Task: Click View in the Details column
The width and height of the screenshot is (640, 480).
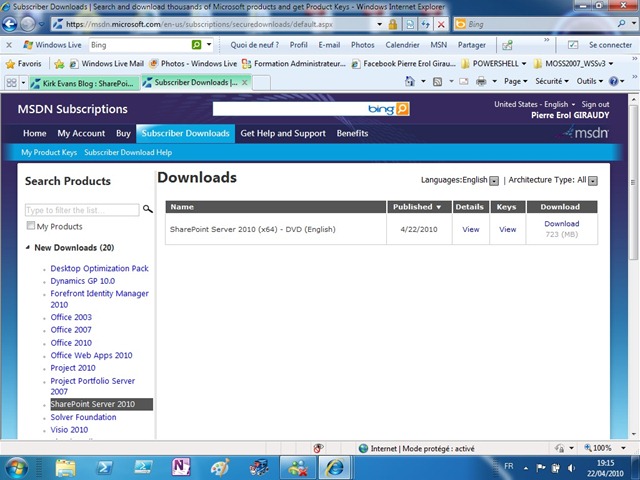Action: 471,229
